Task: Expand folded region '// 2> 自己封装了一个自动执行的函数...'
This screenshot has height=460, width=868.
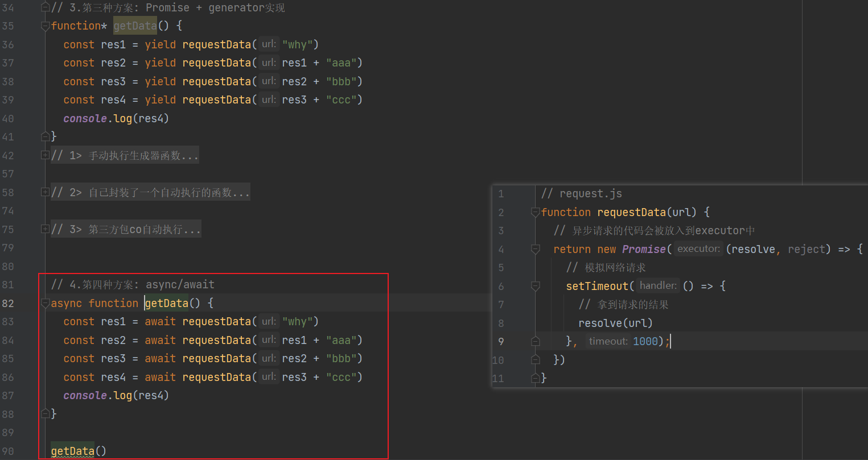Action: [46, 192]
